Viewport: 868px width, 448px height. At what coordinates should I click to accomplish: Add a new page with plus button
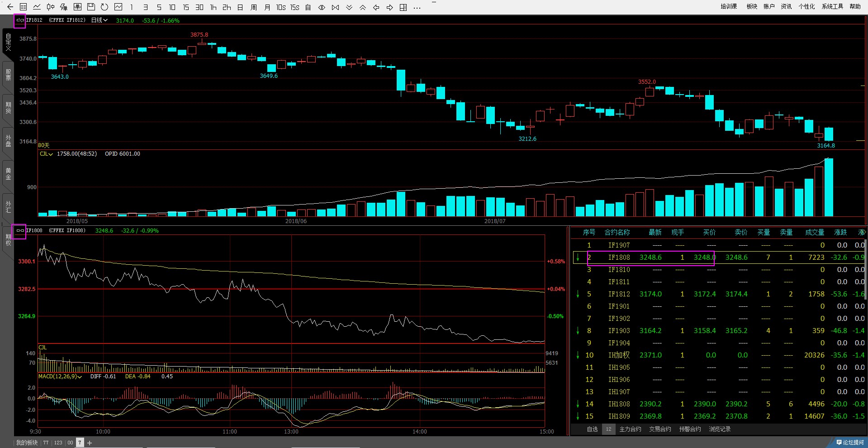90,443
